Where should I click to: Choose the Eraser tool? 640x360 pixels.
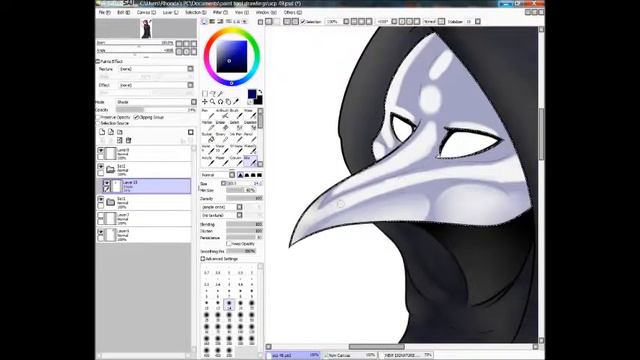point(222,126)
